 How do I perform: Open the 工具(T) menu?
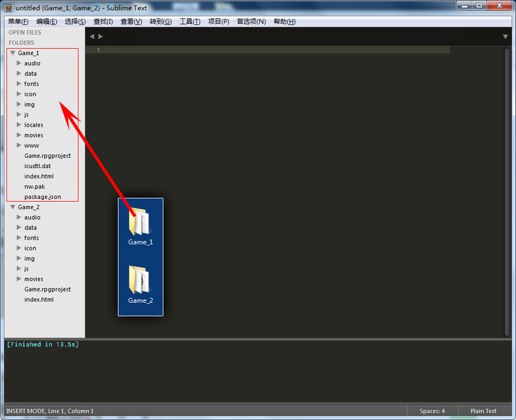(x=190, y=22)
